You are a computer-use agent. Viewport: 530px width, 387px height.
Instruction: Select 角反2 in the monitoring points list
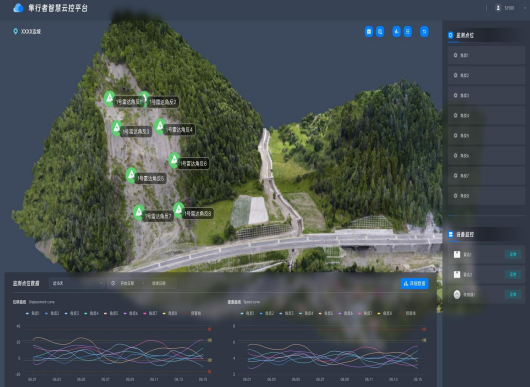[x=486, y=75]
